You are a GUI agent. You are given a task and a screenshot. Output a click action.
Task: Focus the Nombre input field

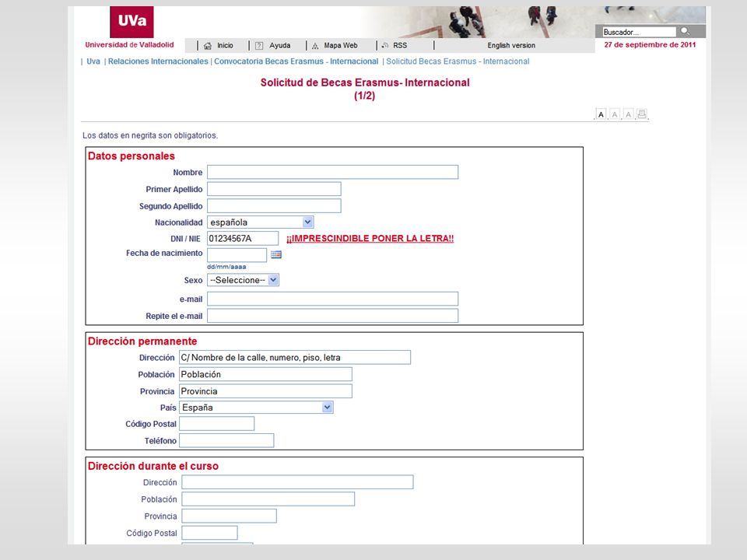point(332,173)
